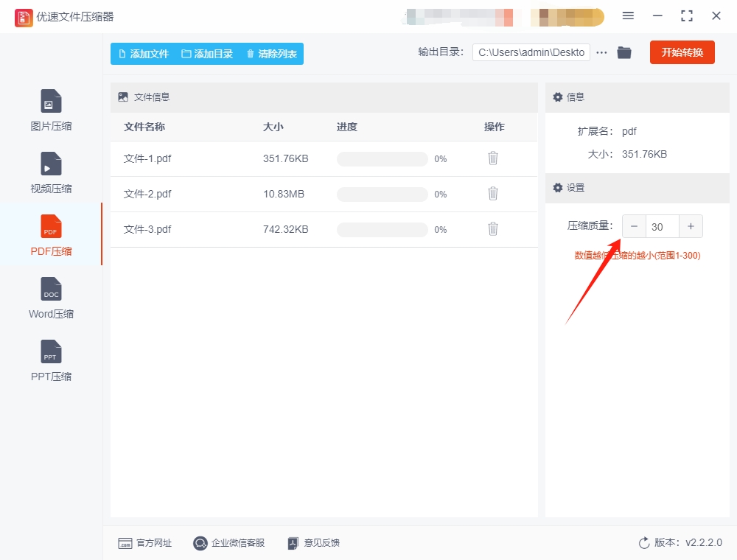This screenshot has width=737, height=560.
Task: Click the 742.32KB size cell
Action: [286, 229]
